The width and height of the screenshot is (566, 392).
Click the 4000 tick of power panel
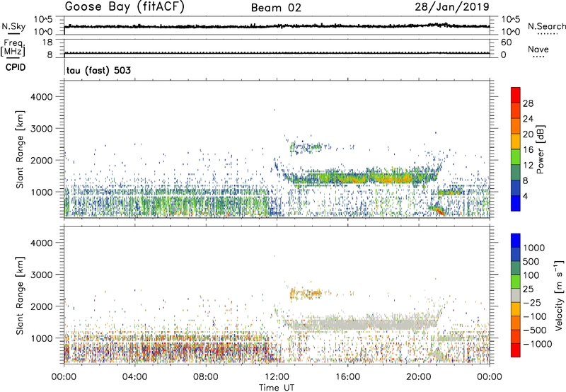(x=42, y=97)
